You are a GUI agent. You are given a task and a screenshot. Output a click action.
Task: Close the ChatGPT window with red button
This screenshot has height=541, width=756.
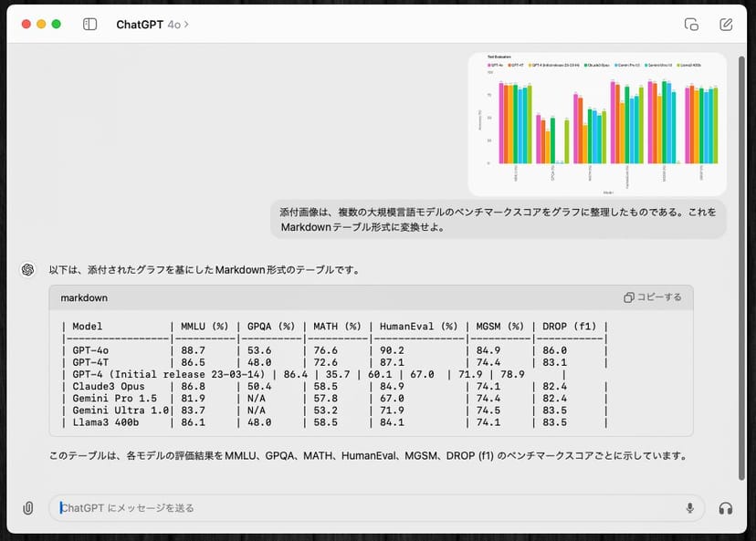26,25
